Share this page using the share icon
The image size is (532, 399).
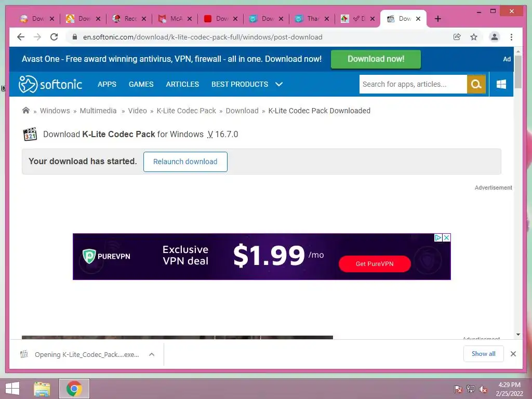[457, 37]
